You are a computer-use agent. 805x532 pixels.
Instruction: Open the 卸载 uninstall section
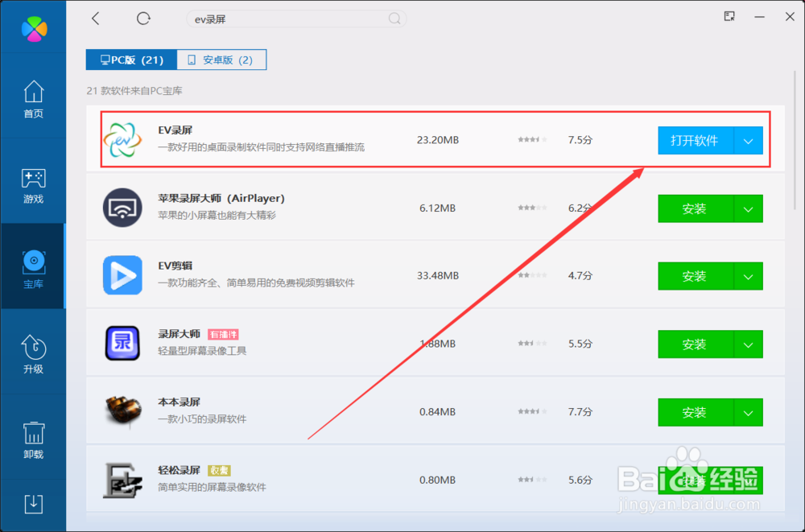33,440
